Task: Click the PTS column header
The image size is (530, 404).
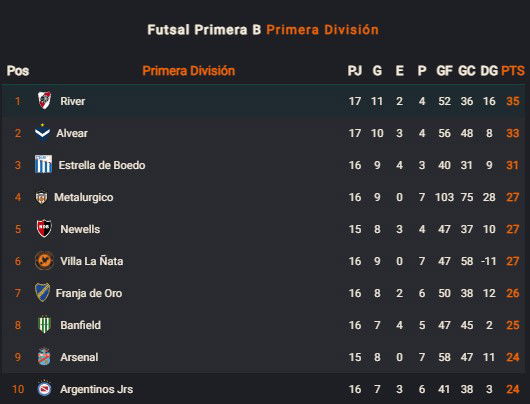Action: pyautogui.click(x=513, y=71)
